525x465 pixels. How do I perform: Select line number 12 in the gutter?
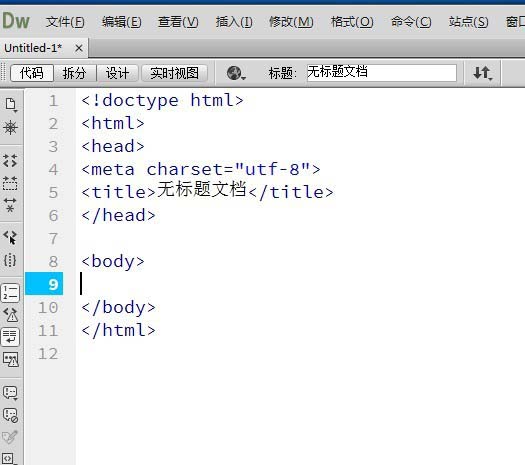[x=48, y=354]
